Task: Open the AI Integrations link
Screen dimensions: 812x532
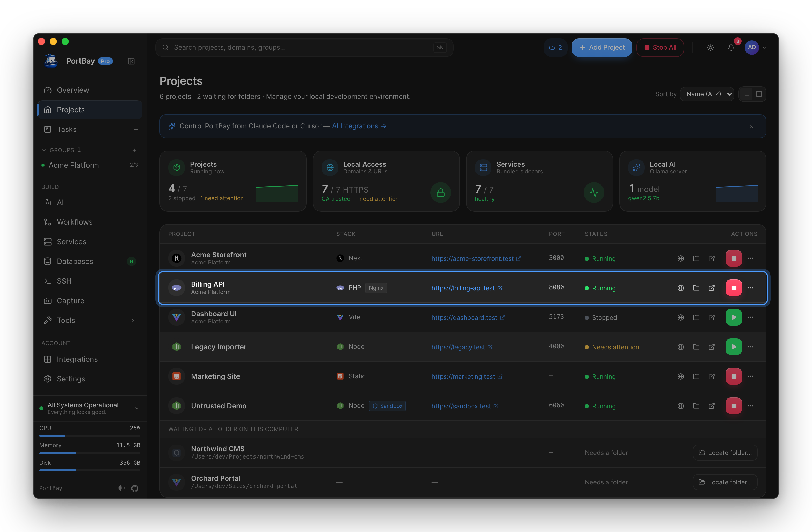Action: tap(359, 126)
